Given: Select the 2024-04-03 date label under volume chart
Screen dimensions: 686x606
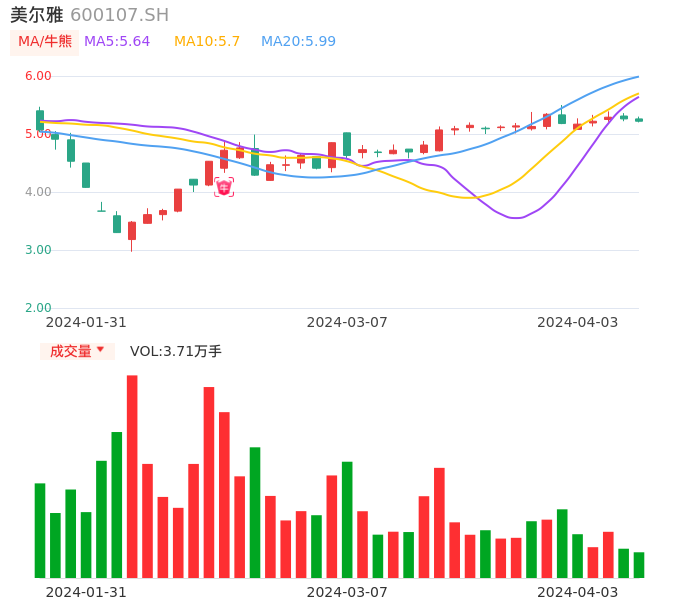Looking at the screenshot, I should 577,592.
